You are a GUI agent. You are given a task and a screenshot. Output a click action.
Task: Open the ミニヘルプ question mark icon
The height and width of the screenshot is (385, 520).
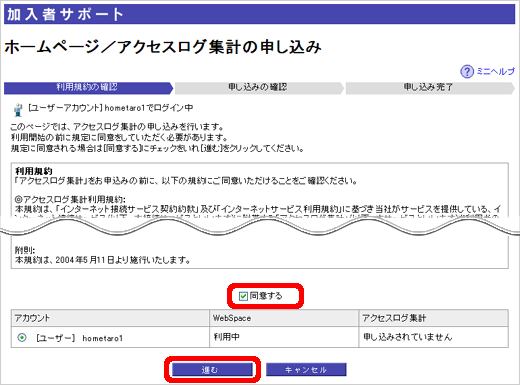click(x=467, y=71)
